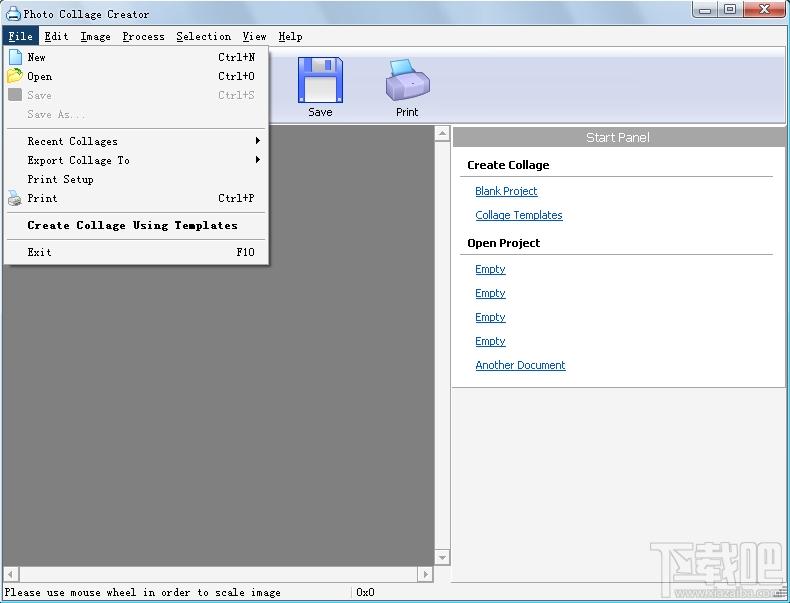The height and width of the screenshot is (603, 790).
Task: Click the Open folder icon in menu
Action: click(x=15, y=76)
